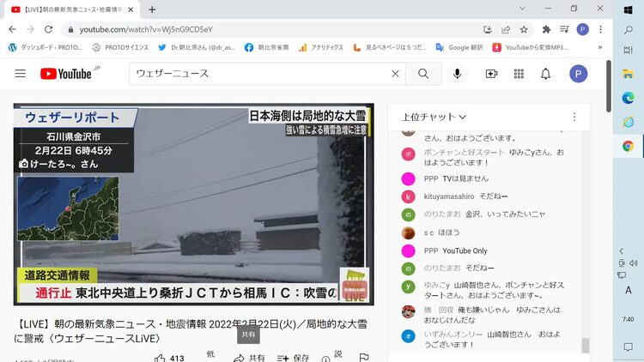Screen dimensions: 644x362
Task: Click the YouTube search input field
Action: (261, 74)
